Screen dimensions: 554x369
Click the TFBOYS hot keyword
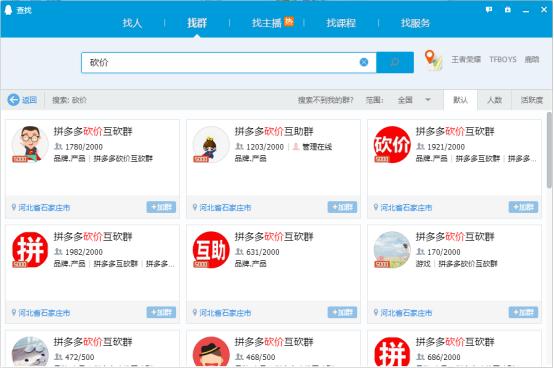tap(503, 59)
